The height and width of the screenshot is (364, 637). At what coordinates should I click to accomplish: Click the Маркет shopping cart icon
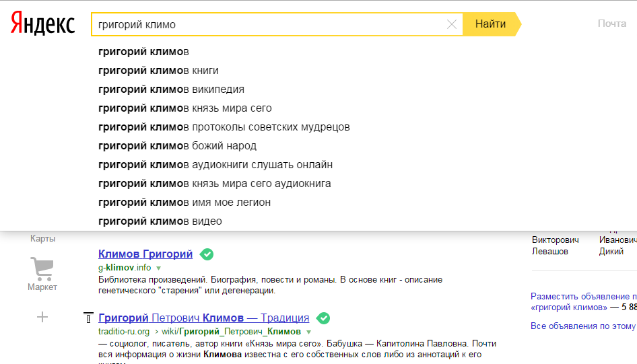pos(42,268)
